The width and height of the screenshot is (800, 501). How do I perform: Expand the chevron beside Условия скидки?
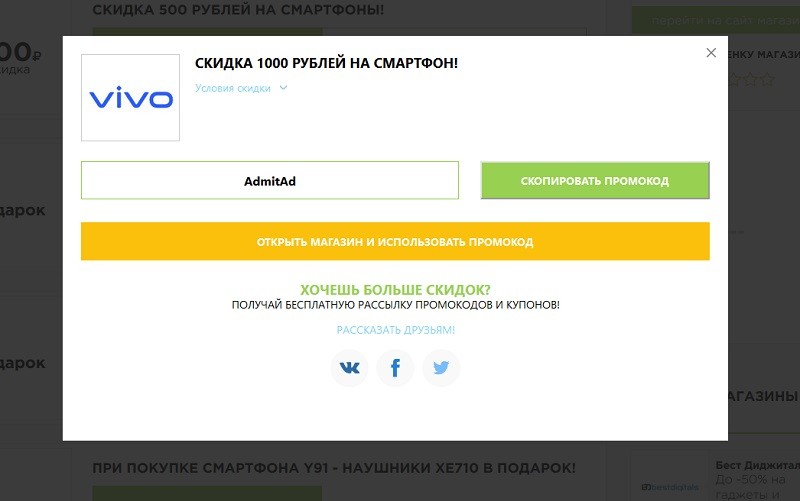[283, 88]
